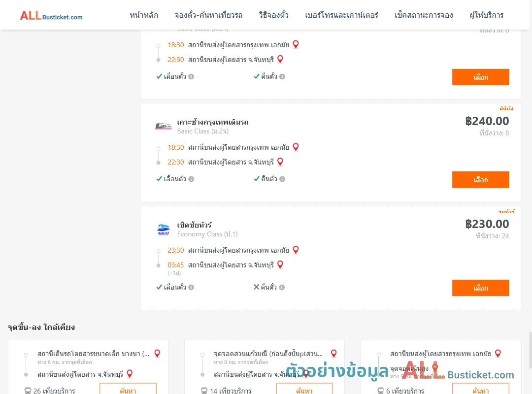Click เลือก button for เชิดชัยทัวร์ ฿230 trip
The image size is (532, 394).
480,288
